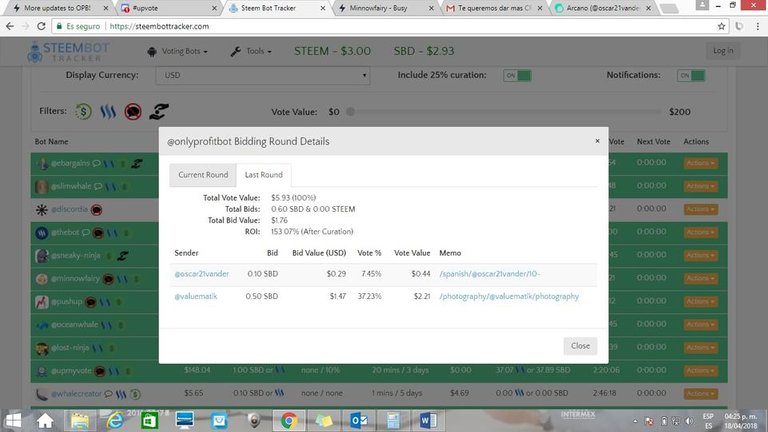Click the @upmyvote bot name
Screen dimensions: 768x432
click(x=71, y=371)
